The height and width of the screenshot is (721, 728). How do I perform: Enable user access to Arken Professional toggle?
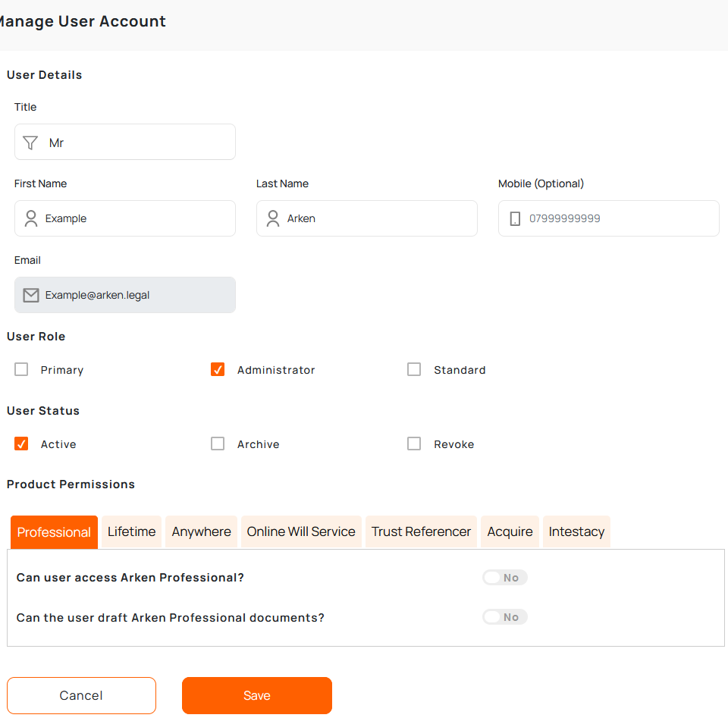(x=504, y=578)
